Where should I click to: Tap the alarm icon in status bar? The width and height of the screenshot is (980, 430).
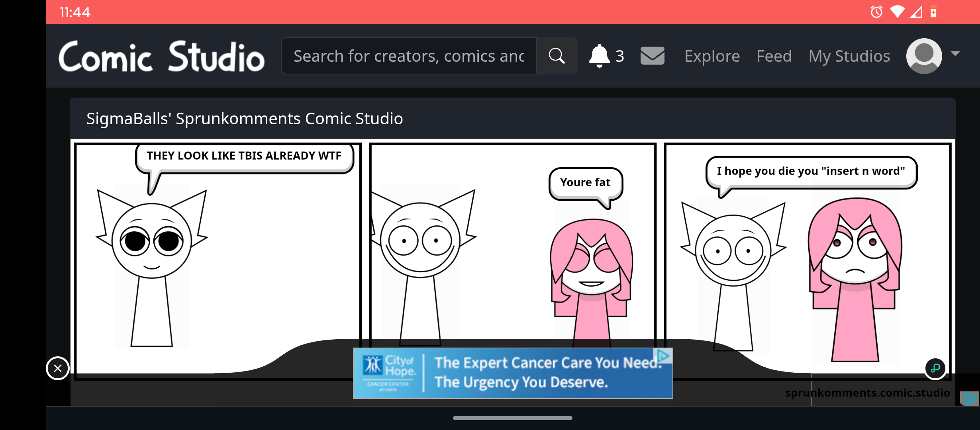pos(876,12)
